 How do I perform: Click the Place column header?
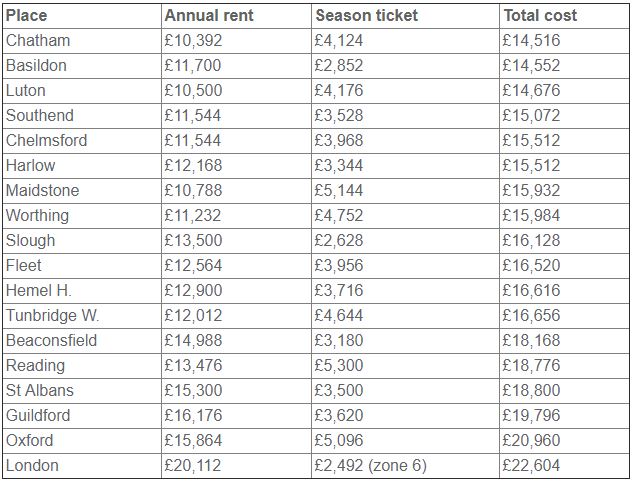tap(26, 15)
